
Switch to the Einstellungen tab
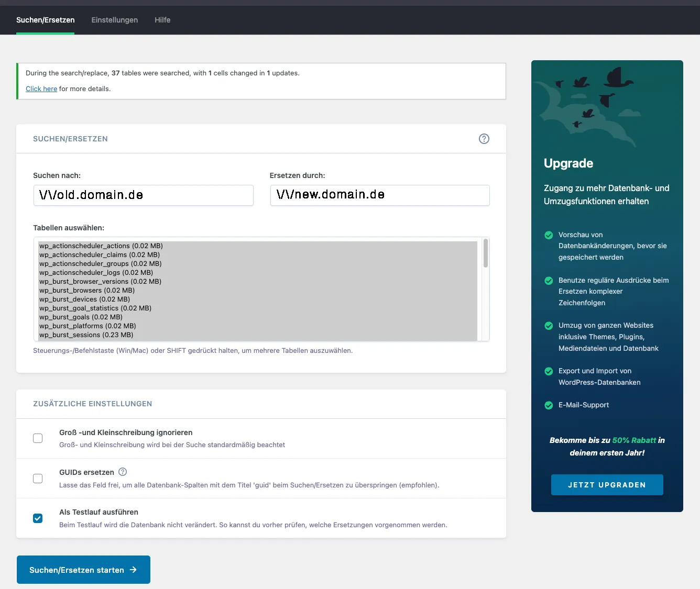pyautogui.click(x=114, y=20)
